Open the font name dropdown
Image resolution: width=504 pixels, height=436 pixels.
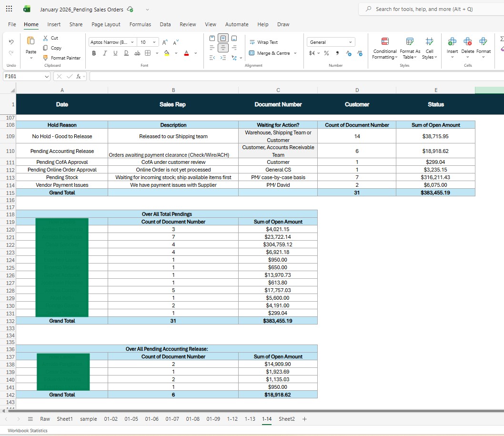click(132, 42)
